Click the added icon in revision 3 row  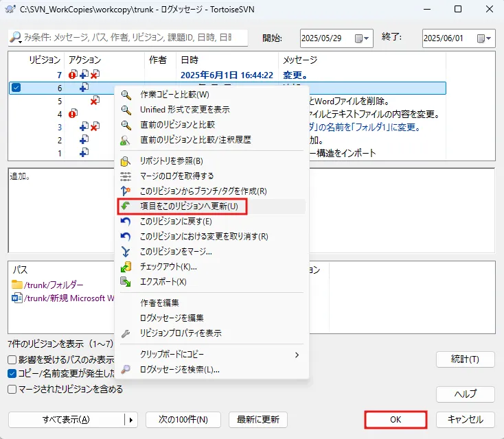click(84, 127)
